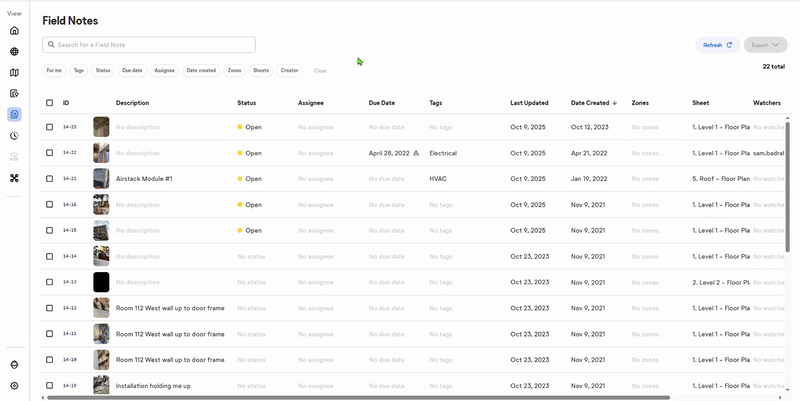Image resolution: width=800 pixels, height=401 pixels.
Task: Click the greyed 360 sidebar icon
Action: coord(14,157)
